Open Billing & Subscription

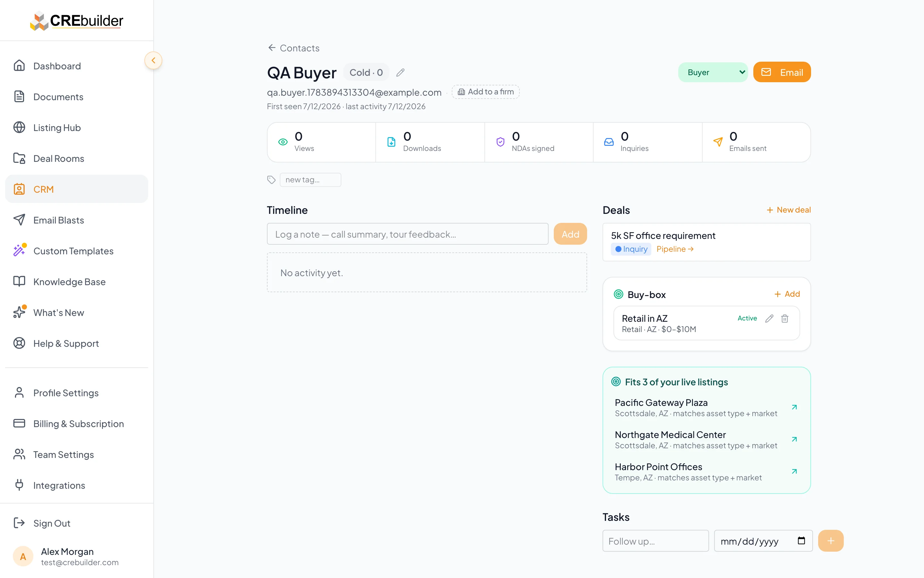[x=76, y=424]
